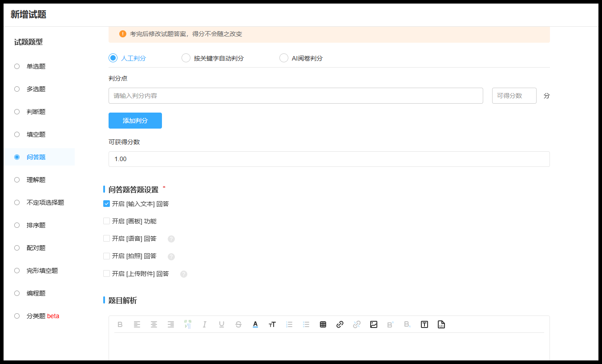Insert a bulleted list

pos(306,324)
